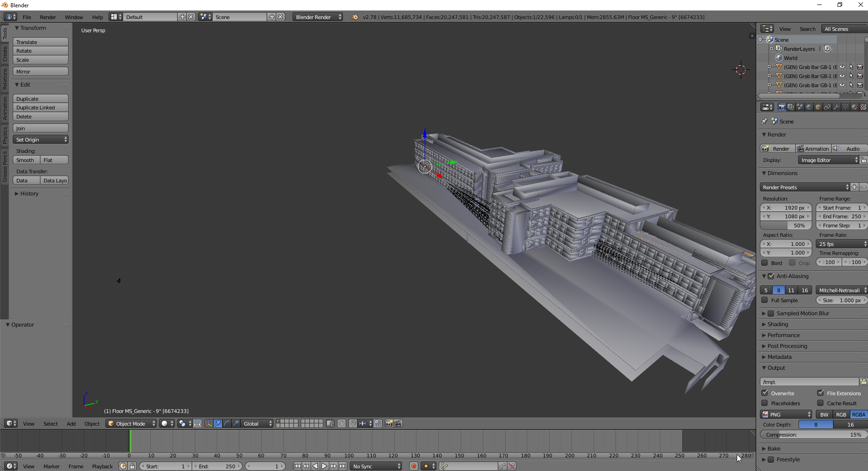Toggle renderability camera of third Grab Bar object
868x471 pixels.
(x=860, y=85)
